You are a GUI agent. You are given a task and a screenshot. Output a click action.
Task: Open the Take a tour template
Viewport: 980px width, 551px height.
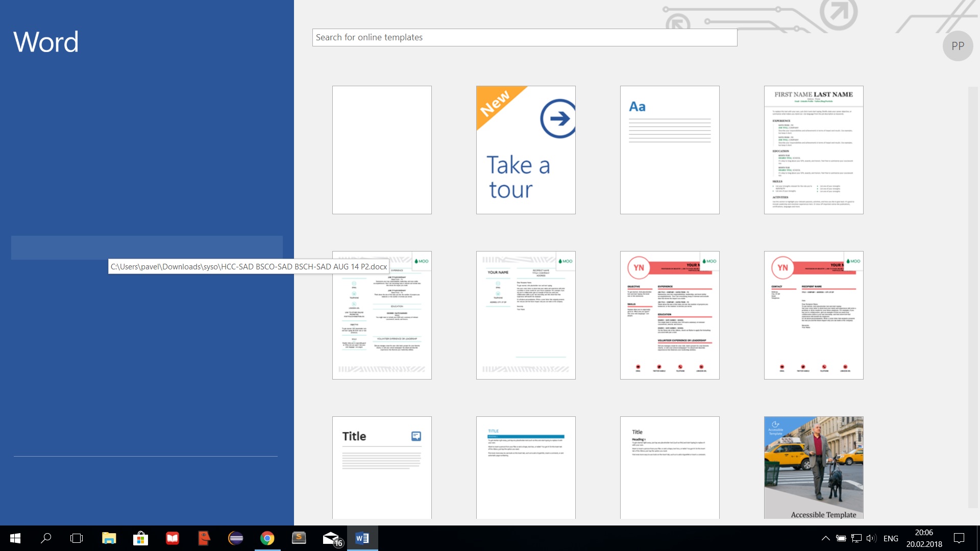(x=526, y=150)
